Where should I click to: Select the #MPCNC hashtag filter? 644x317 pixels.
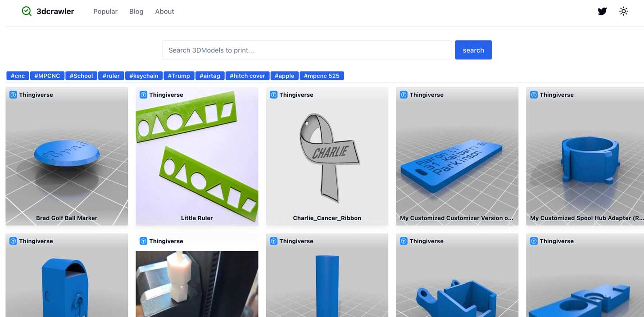(47, 75)
